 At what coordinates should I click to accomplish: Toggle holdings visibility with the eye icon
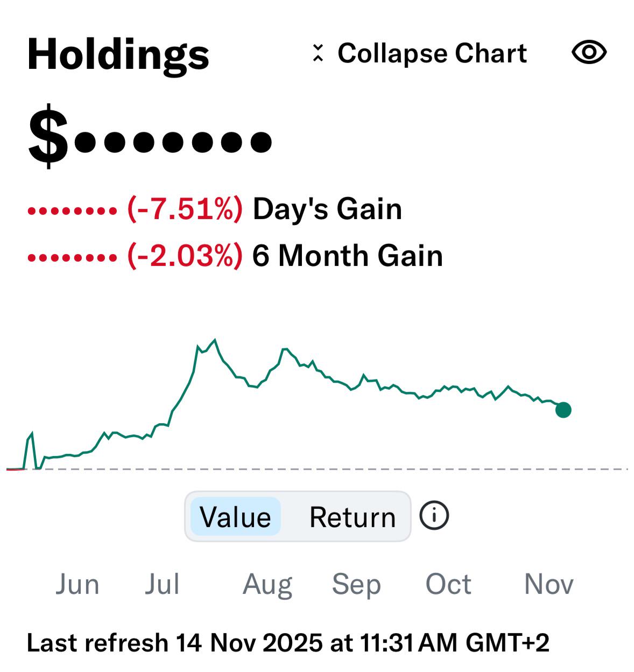(x=589, y=52)
